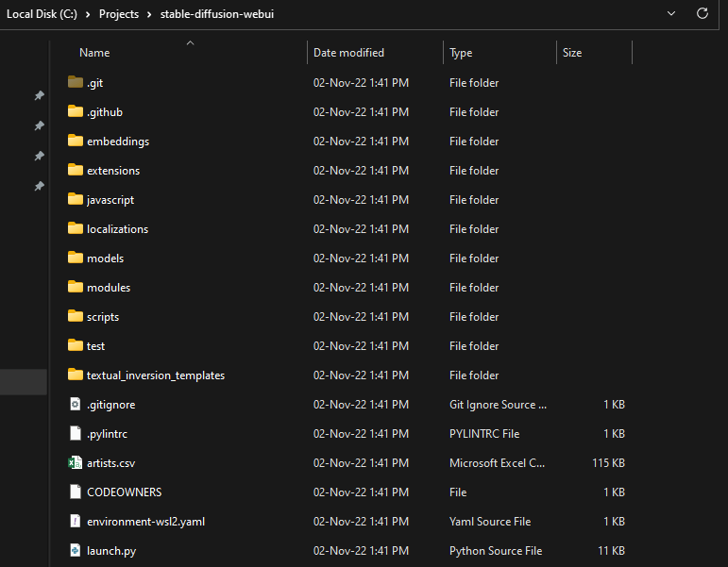This screenshot has width=728, height=567.
Task: Select the .github folder name
Action: [x=105, y=112]
